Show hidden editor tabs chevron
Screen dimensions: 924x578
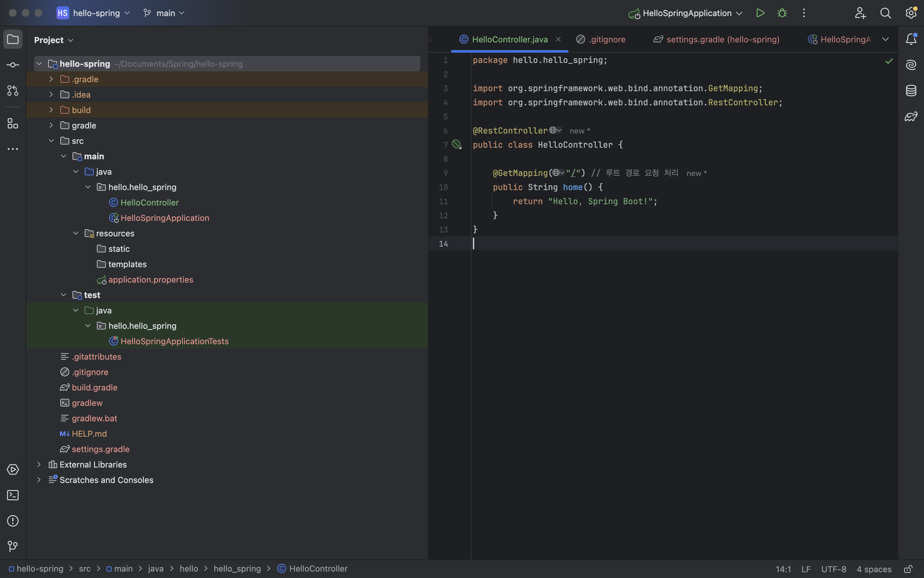coord(886,39)
